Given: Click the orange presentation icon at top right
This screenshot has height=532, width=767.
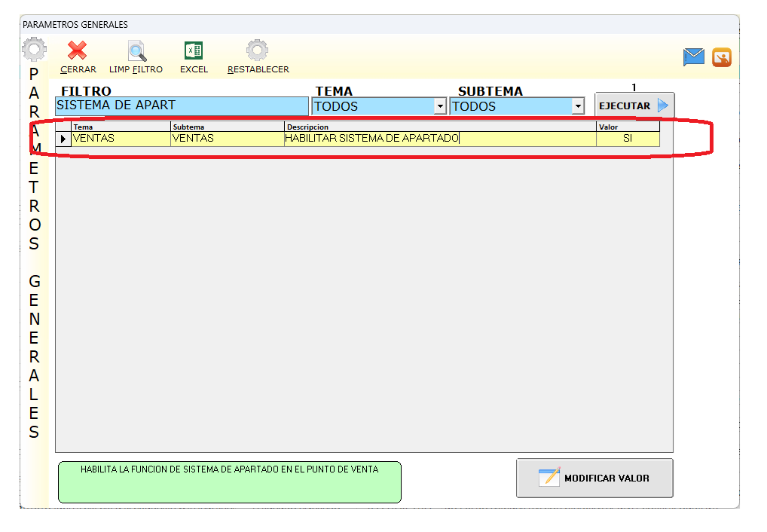Looking at the screenshot, I should 722,57.
